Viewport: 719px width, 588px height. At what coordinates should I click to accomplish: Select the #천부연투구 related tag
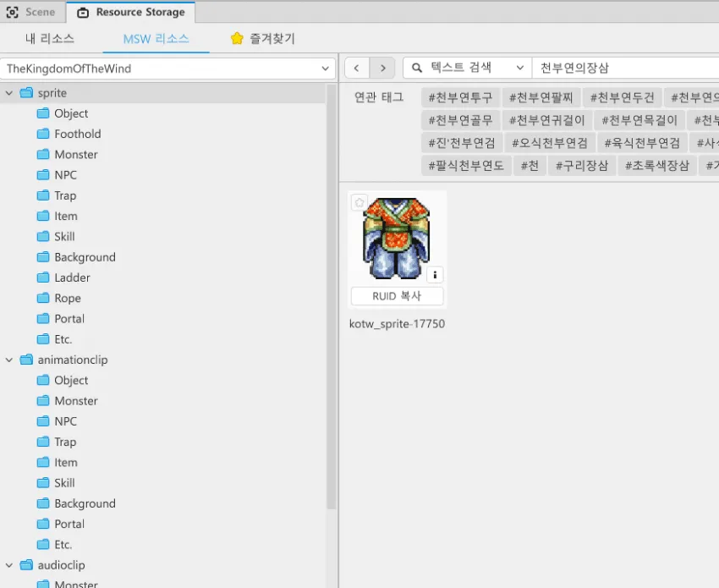pos(460,97)
